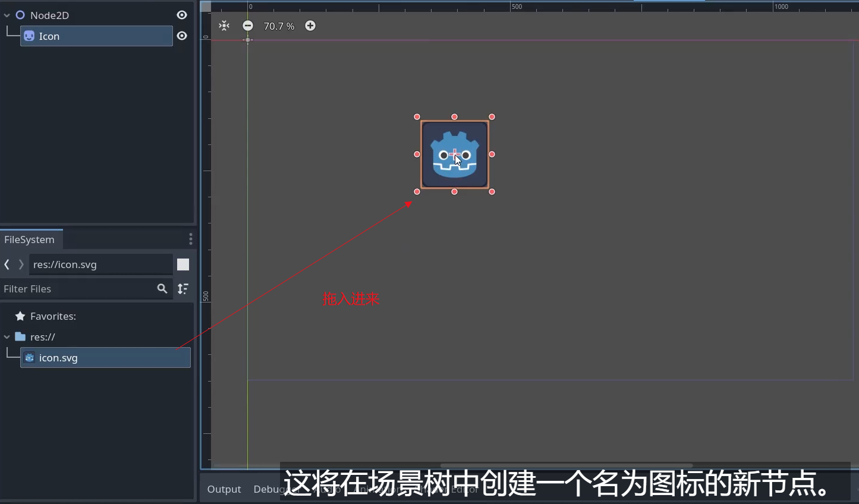859x504 pixels.
Task: Click the Icon node's sprite type icon
Action: [x=29, y=36]
